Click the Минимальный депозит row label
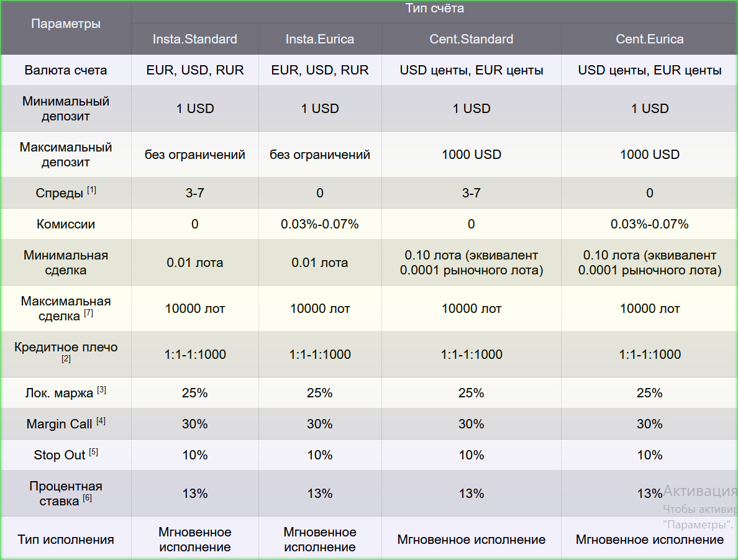Screen dimensions: 738x560 pyautogui.click(x=66, y=109)
